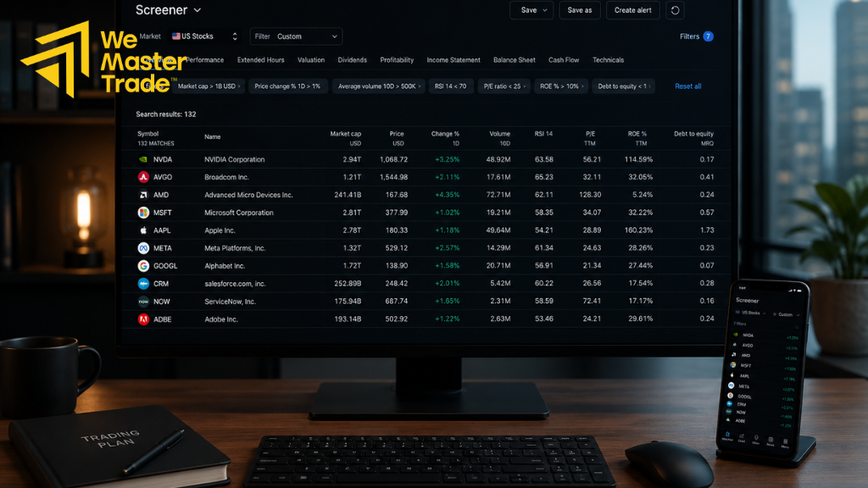Click the Microsoft logo icon beside MSFT

click(x=143, y=213)
